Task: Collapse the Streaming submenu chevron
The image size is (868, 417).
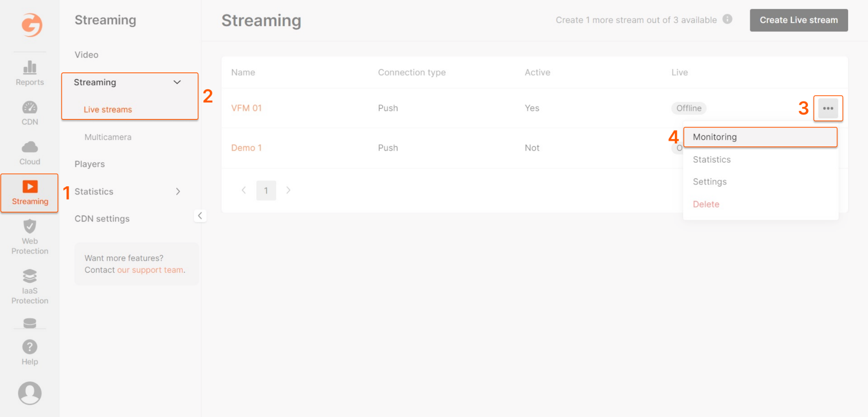Action: tap(177, 82)
